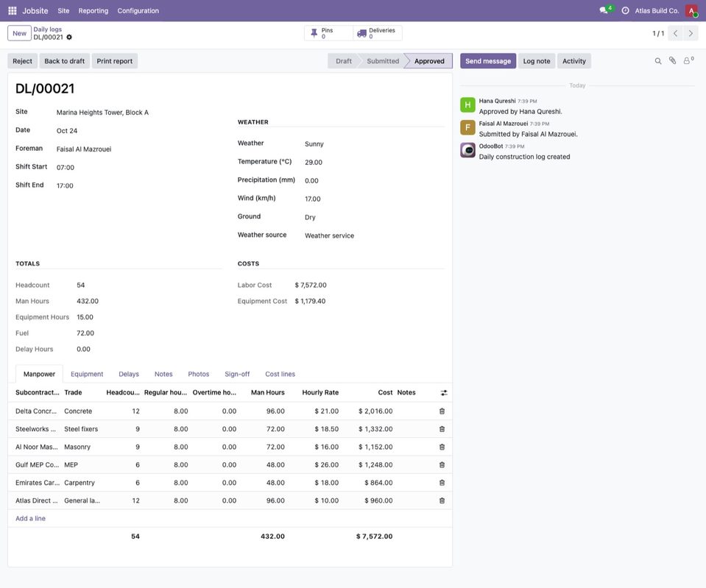Select the Manpower tab
Image resolution: width=706 pixels, height=588 pixels.
pos(39,374)
